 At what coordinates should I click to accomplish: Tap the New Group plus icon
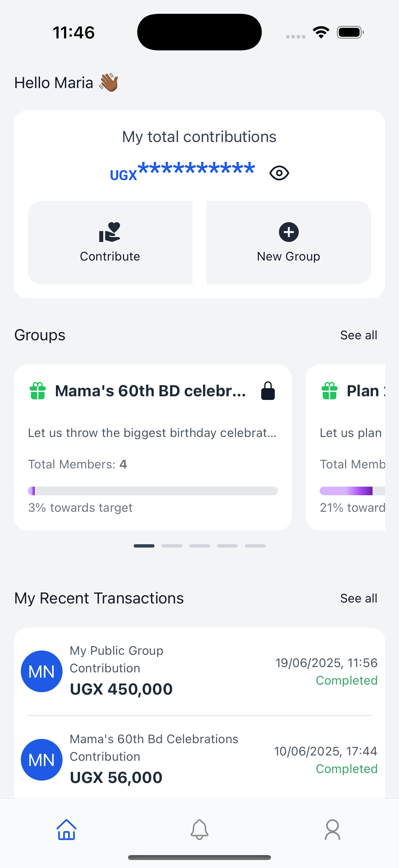[x=288, y=232]
